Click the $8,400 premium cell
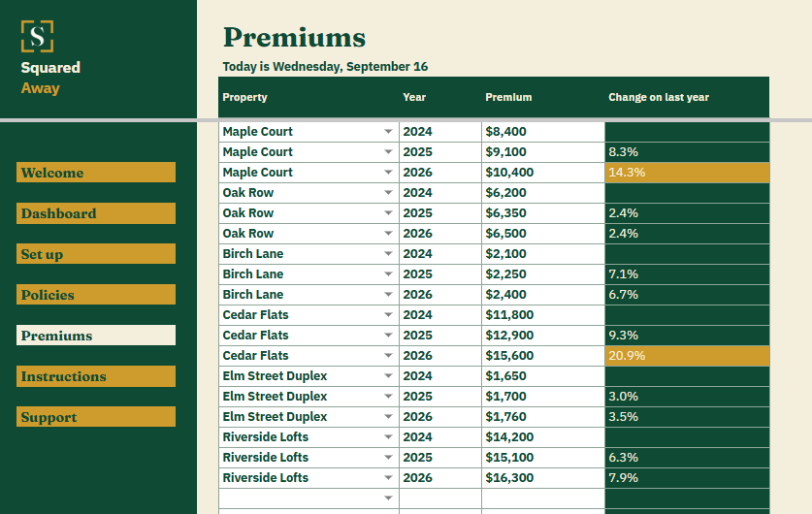The image size is (812, 514). [x=543, y=132]
